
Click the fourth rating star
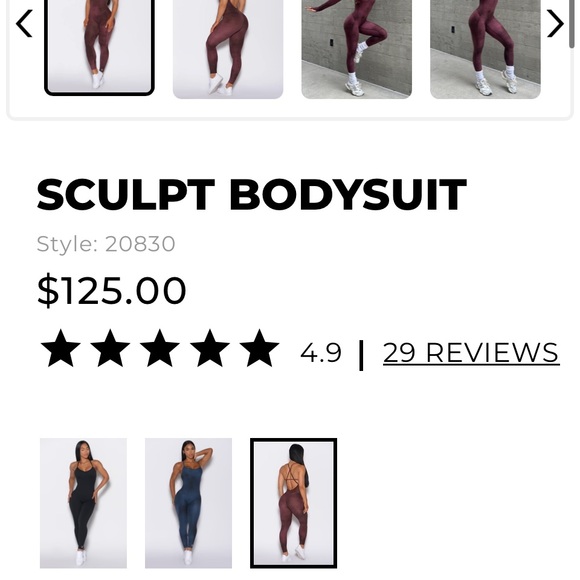[210, 348]
